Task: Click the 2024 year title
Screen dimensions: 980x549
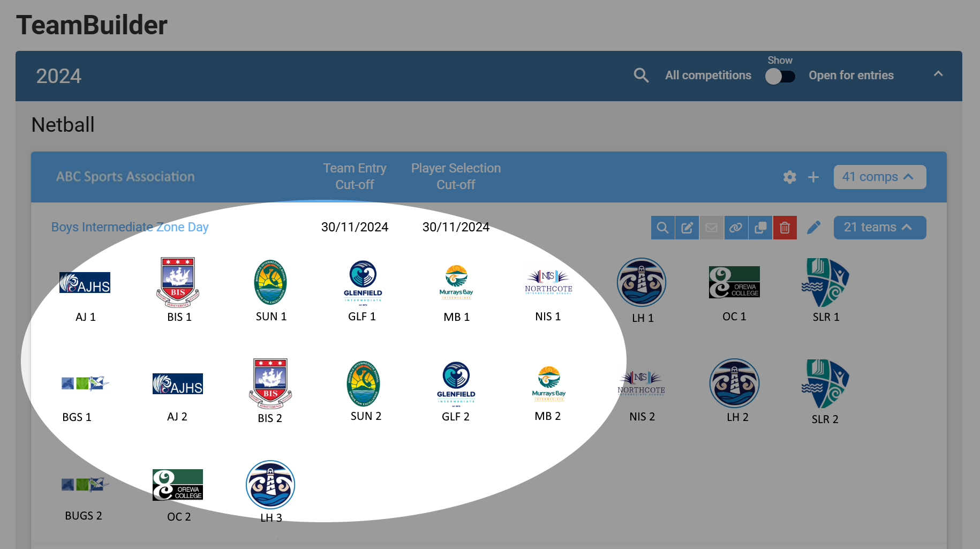Action: point(59,76)
